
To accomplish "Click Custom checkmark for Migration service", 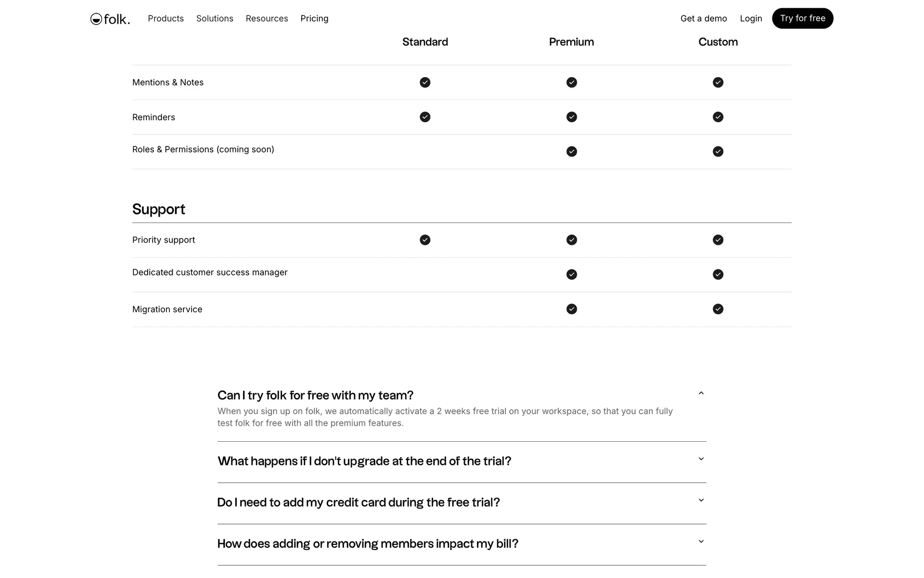I will (x=718, y=309).
